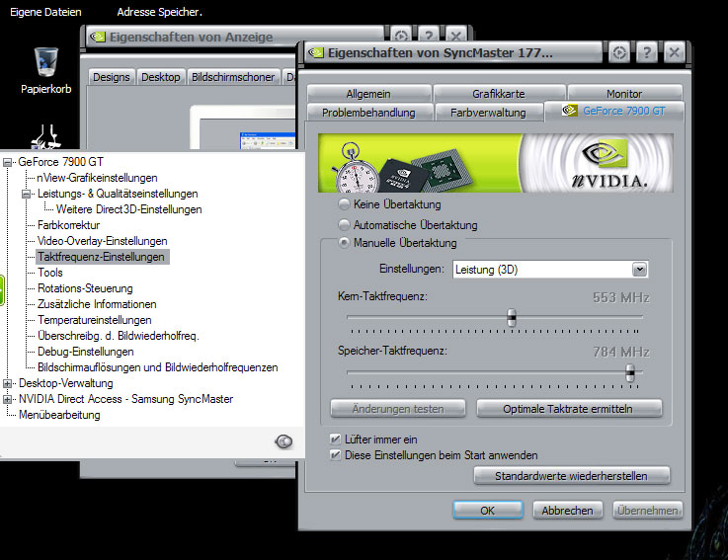728x560 pixels.
Task: Switch to the Grafikkarte tab
Action: click(x=499, y=94)
